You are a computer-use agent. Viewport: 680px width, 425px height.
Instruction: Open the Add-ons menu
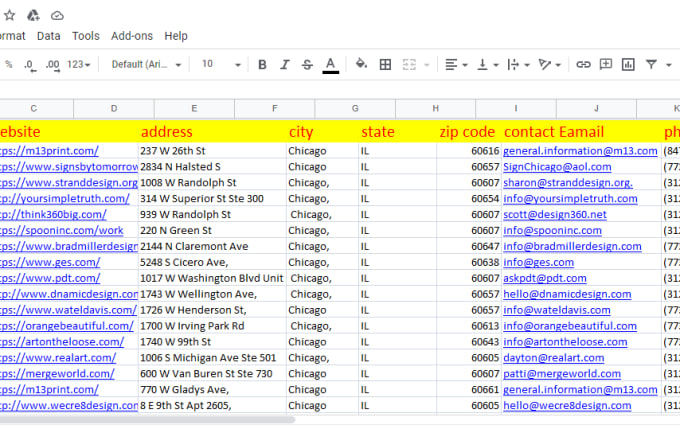(x=132, y=36)
